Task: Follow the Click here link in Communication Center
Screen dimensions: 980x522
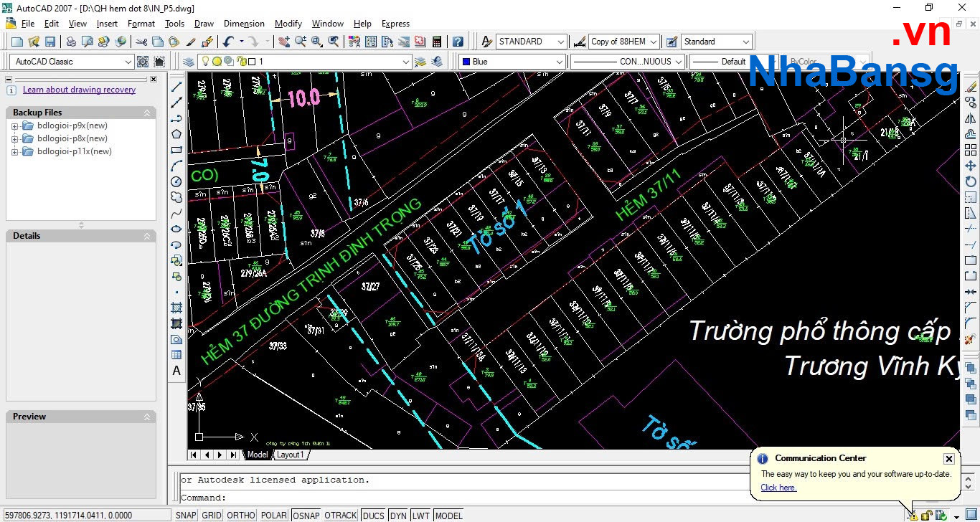Action: pos(778,488)
